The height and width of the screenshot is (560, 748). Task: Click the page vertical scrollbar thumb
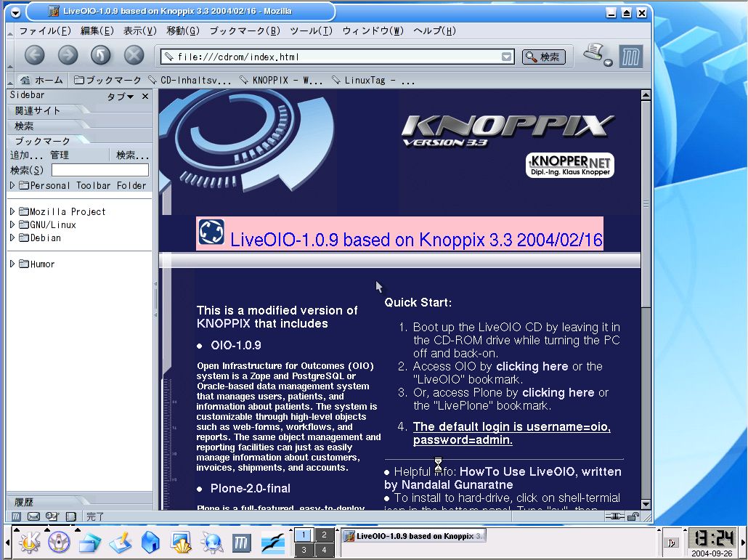click(x=646, y=203)
